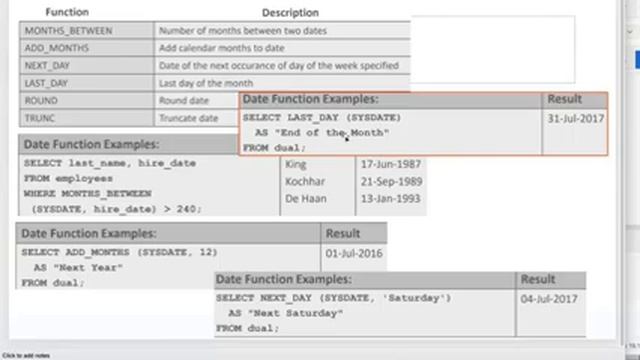Click the hire date 21-Sep-1989

391,182
